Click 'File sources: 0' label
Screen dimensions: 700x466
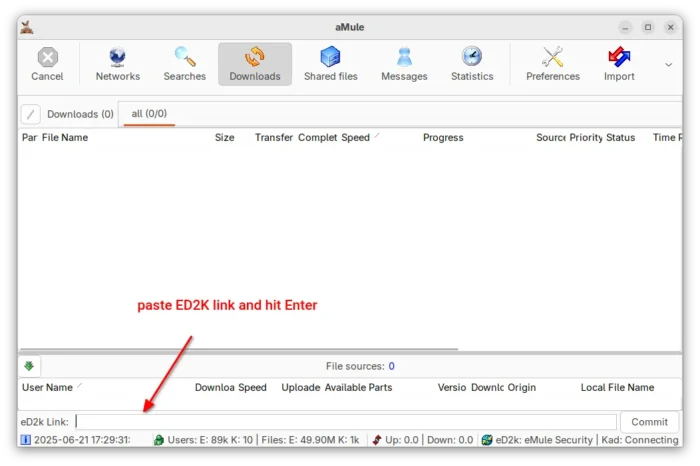[360, 366]
